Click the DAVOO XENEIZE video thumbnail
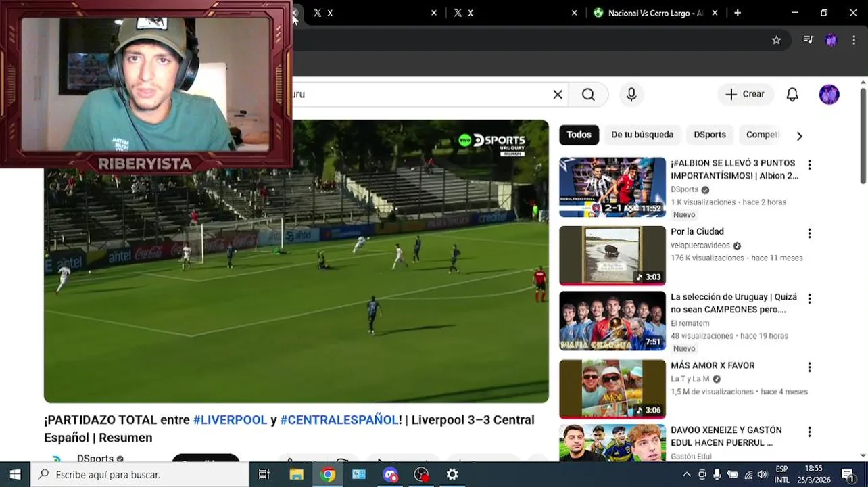868x487 pixels. pos(612,443)
